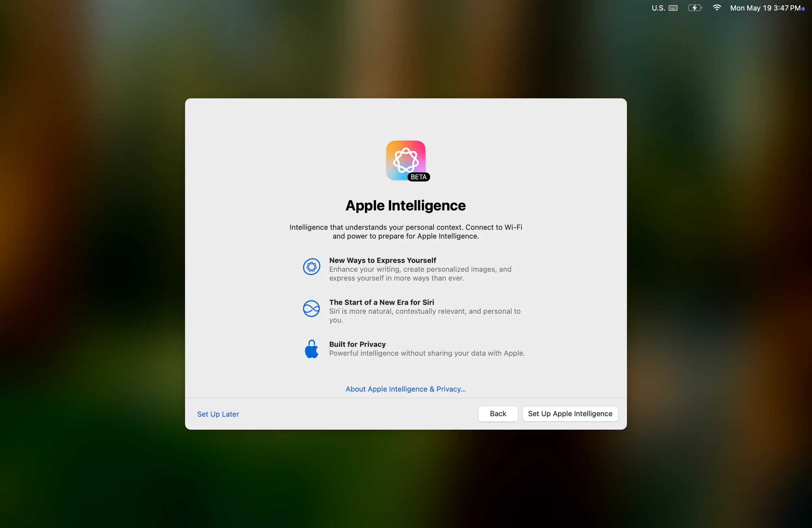
Task: Check the battery charging status icon
Action: (x=695, y=8)
